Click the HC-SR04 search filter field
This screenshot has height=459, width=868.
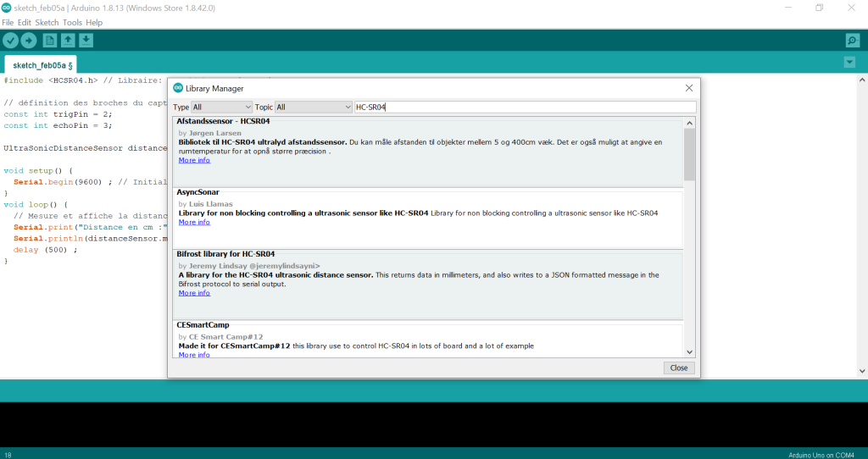coord(524,108)
